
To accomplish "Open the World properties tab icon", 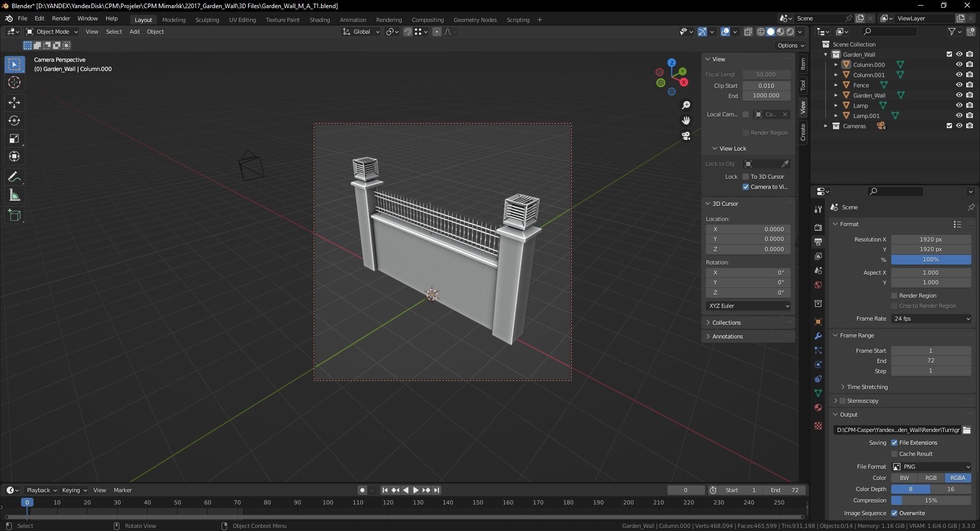I will click(818, 284).
